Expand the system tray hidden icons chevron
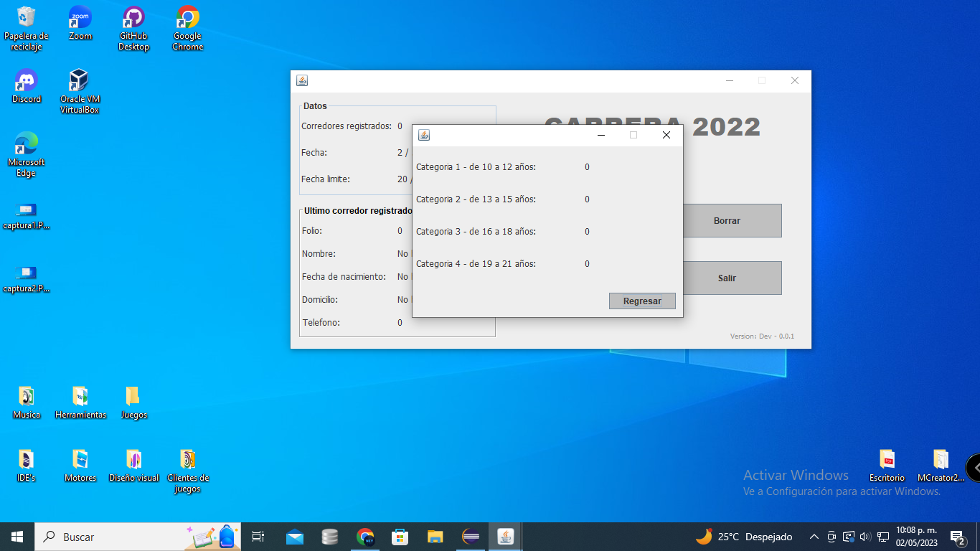The image size is (980, 551). [x=814, y=537]
